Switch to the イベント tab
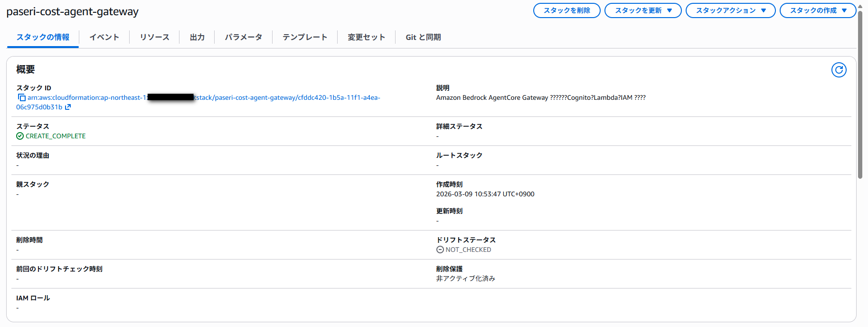This screenshot has width=868, height=327. pyautogui.click(x=104, y=37)
